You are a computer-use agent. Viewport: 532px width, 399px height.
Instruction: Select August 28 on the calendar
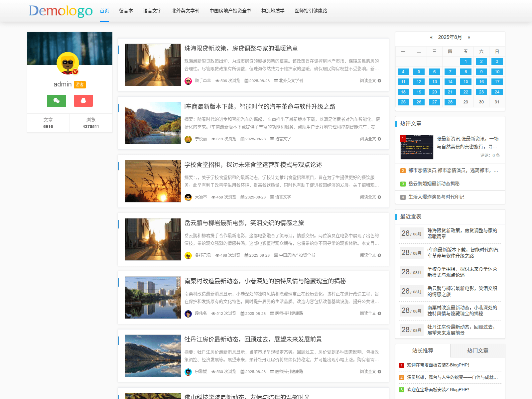[x=450, y=102]
